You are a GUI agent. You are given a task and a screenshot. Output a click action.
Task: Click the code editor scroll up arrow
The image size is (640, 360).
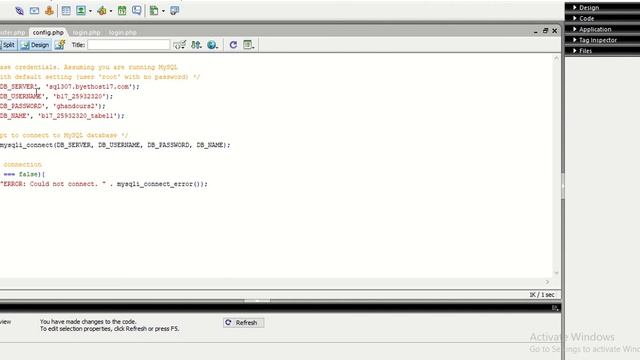556,58
